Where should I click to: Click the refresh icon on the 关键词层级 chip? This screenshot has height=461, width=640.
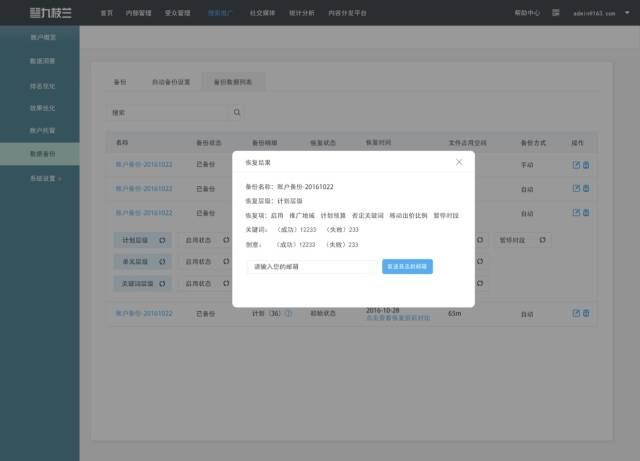click(x=162, y=283)
